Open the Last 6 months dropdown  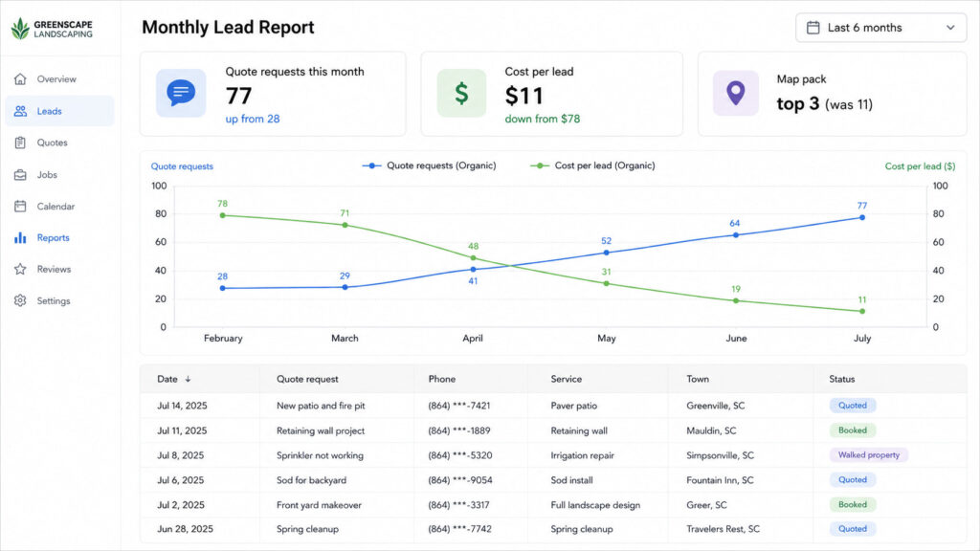(x=880, y=28)
